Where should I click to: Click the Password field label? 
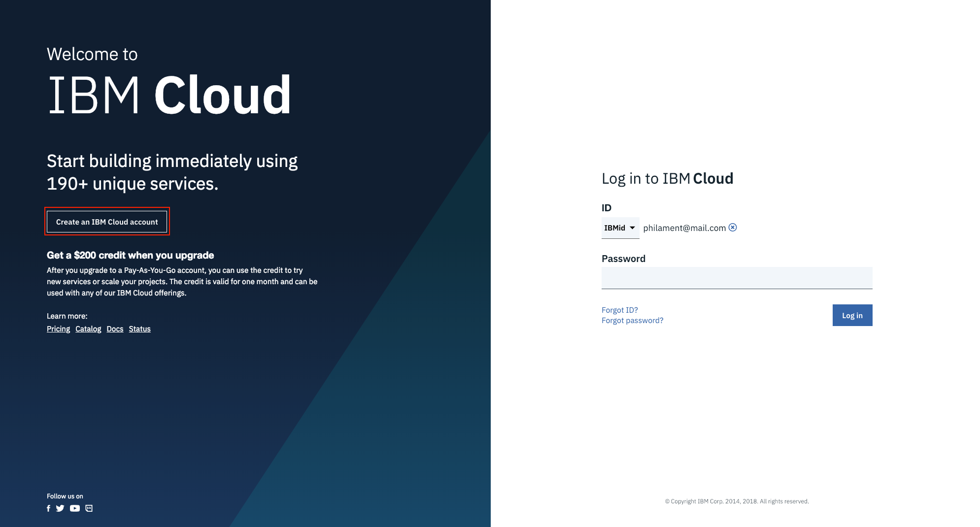[623, 259]
